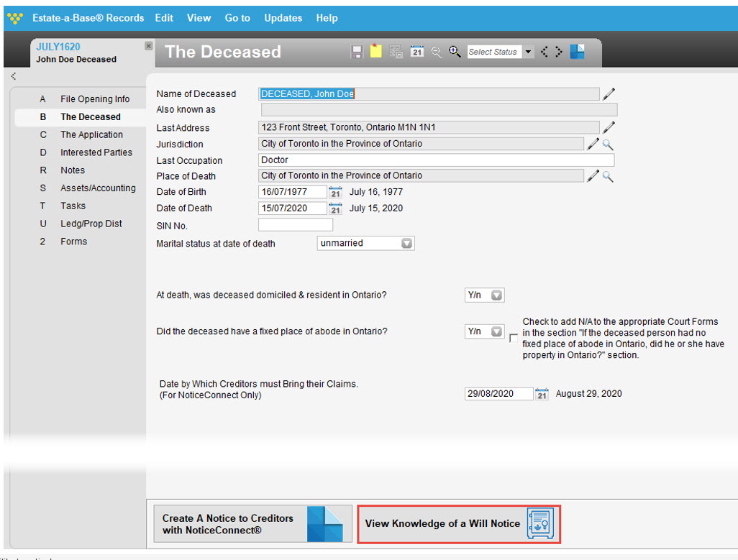738x560 pixels.
Task: Click Create A Notice to Creditors button
Action: pyautogui.click(x=252, y=524)
